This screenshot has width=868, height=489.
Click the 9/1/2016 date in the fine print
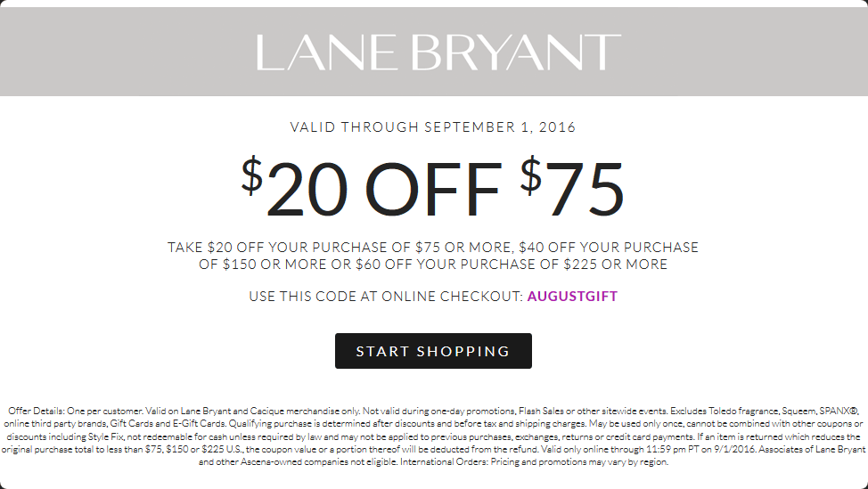[x=734, y=449]
